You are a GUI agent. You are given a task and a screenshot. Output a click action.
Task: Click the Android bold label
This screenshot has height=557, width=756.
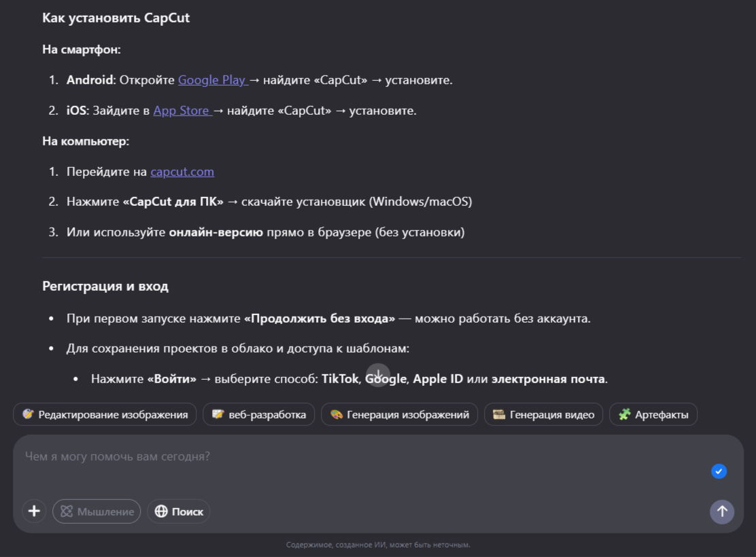coord(90,80)
